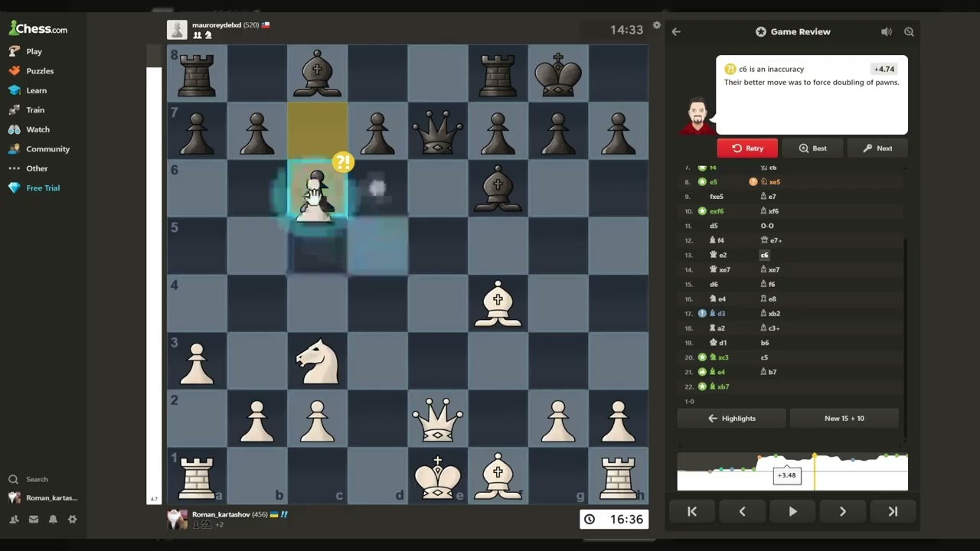Click the 16:36 white clock
The height and width of the screenshot is (551, 980).
coord(614,519)
